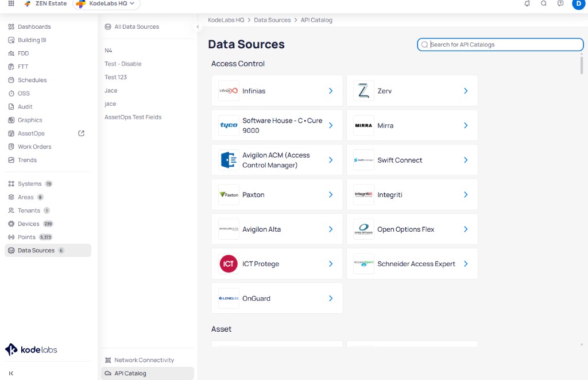Open Graphics in the sidebar

[48, 120]
